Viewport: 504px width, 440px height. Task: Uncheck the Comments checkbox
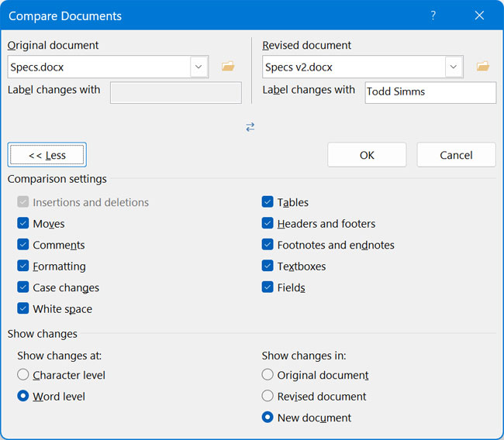pyautogui.click(x=22, y=245)
